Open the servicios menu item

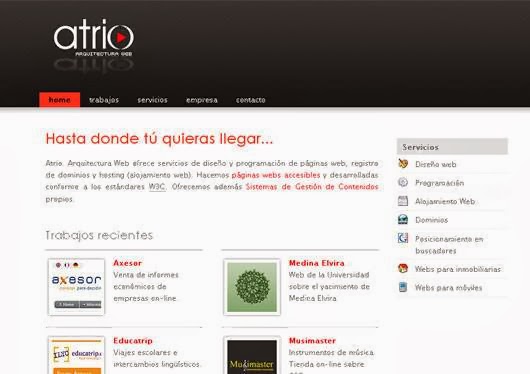pyautogui.click(x=152, y=100)
